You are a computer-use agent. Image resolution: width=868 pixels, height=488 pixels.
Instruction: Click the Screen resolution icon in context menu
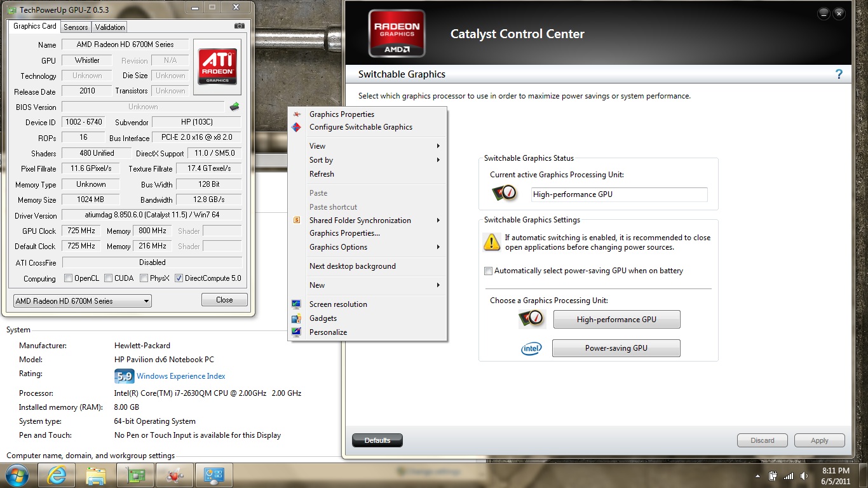click(x=296, y=304)
